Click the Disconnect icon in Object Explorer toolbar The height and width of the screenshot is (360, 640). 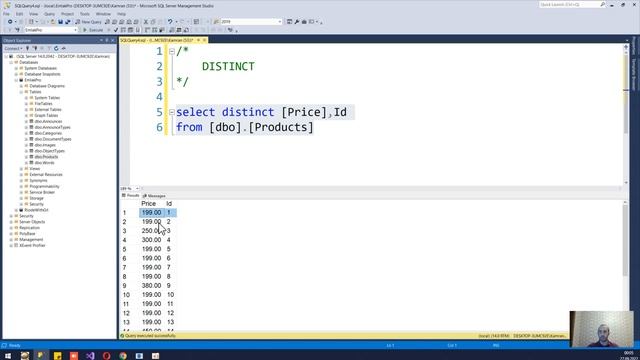pyautogui.click(x=35, y=48)
